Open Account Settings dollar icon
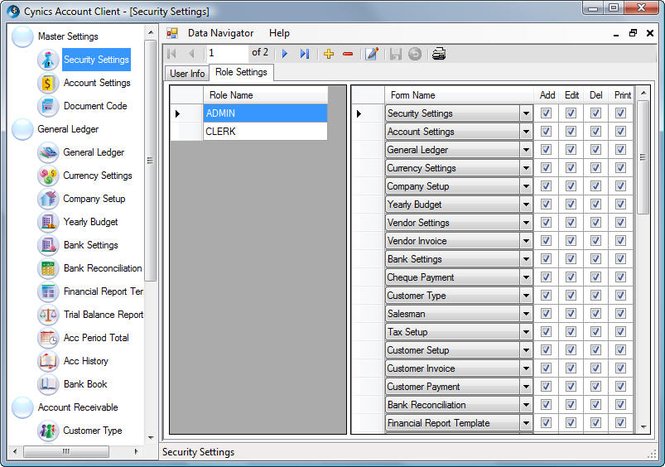Viewport: 665px width, 467px height. [48, 83]
